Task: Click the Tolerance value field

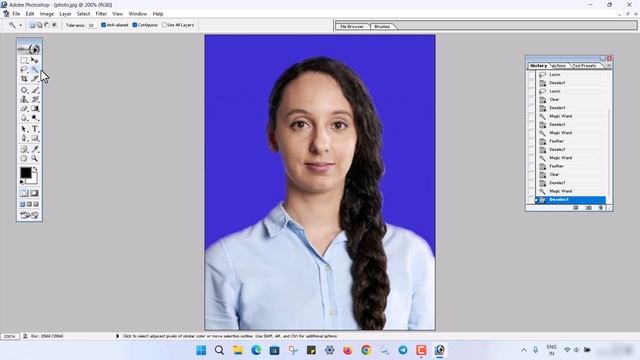Action: tap(92, 25)
